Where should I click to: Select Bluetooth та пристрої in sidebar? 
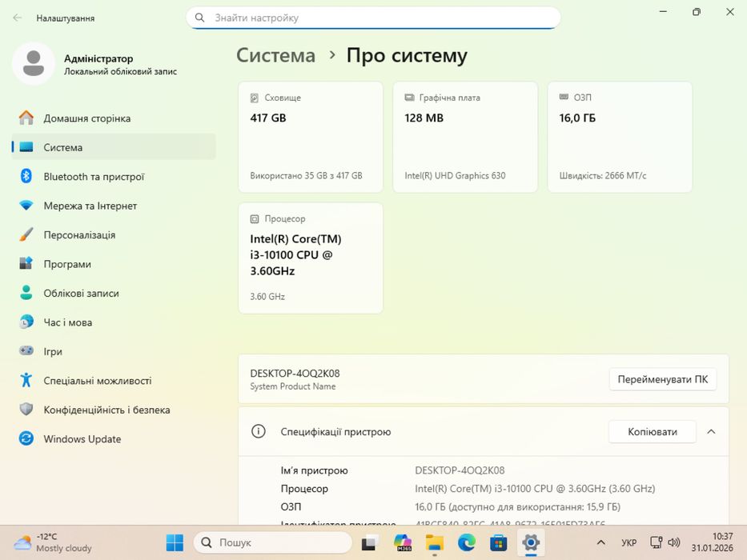click(x=114, y=176)
